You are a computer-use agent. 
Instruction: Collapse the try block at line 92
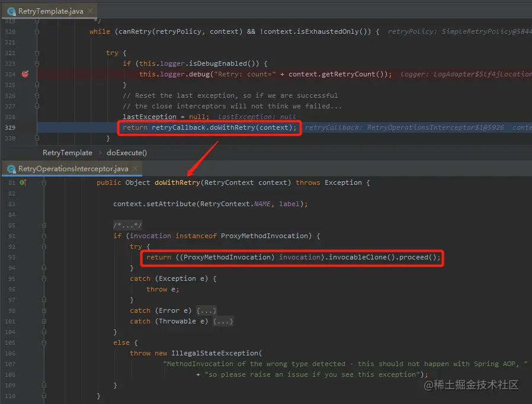coord(44,246)
